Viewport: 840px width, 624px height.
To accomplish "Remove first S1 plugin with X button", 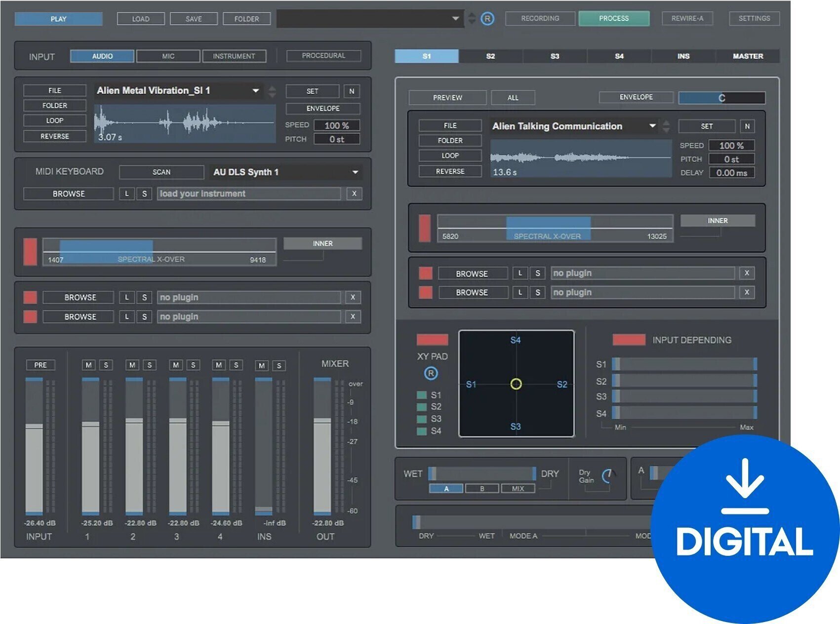I will point(747,273).
